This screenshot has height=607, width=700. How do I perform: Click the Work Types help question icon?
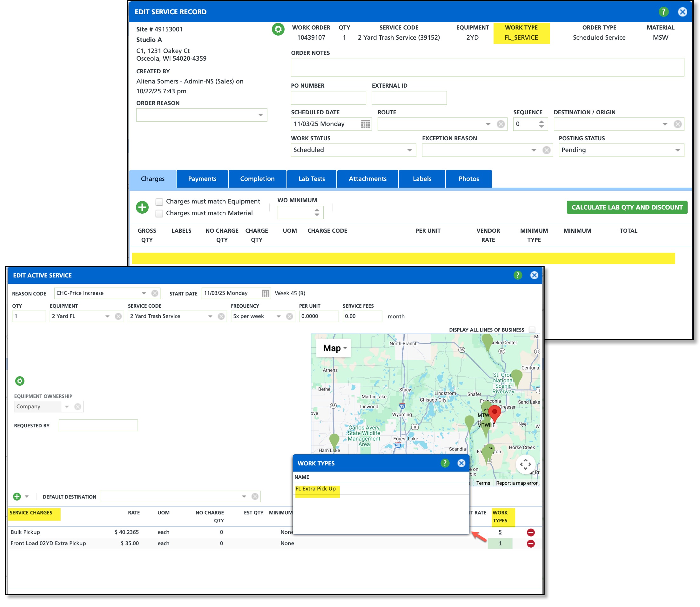445,463
